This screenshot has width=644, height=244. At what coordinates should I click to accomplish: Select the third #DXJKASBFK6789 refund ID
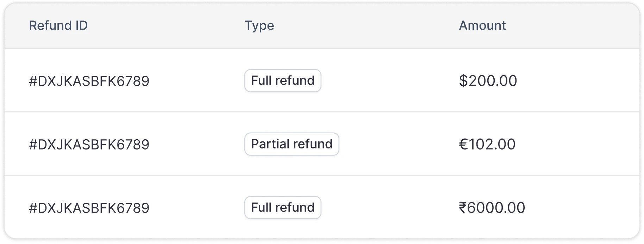89,207
